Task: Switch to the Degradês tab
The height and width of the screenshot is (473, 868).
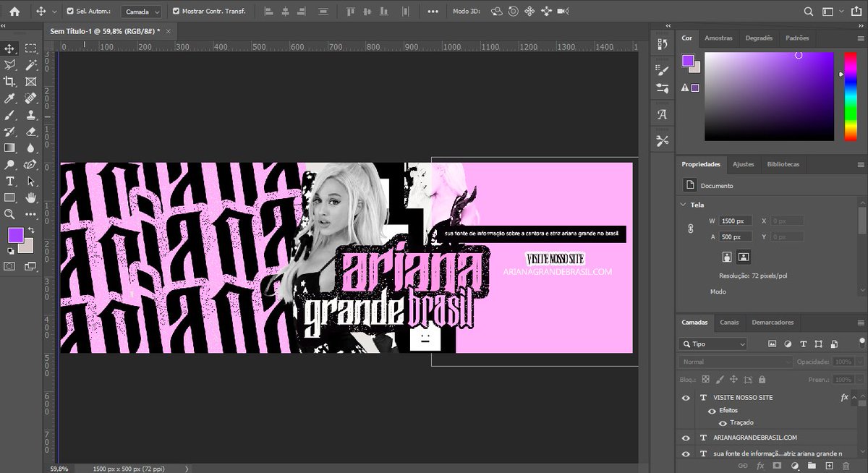Action: (759, 38)
